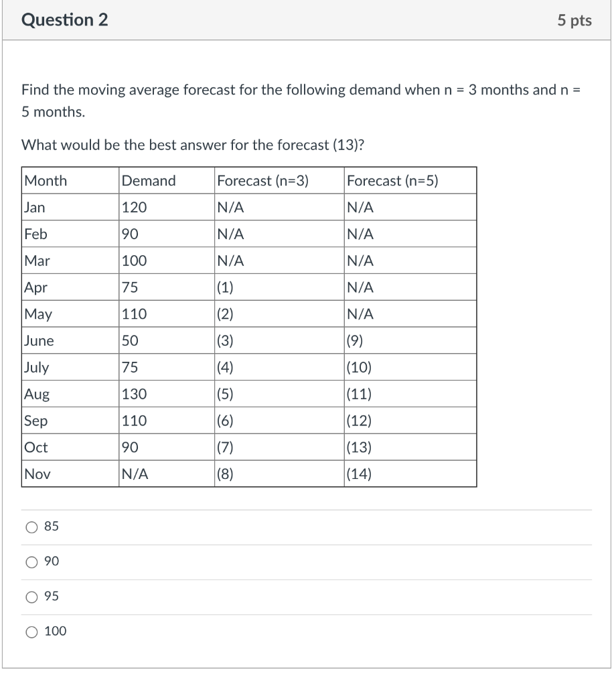This screenshot has width=616, height=686.
Task: Select the radio button for answer 95
Action: pos(31,597)
